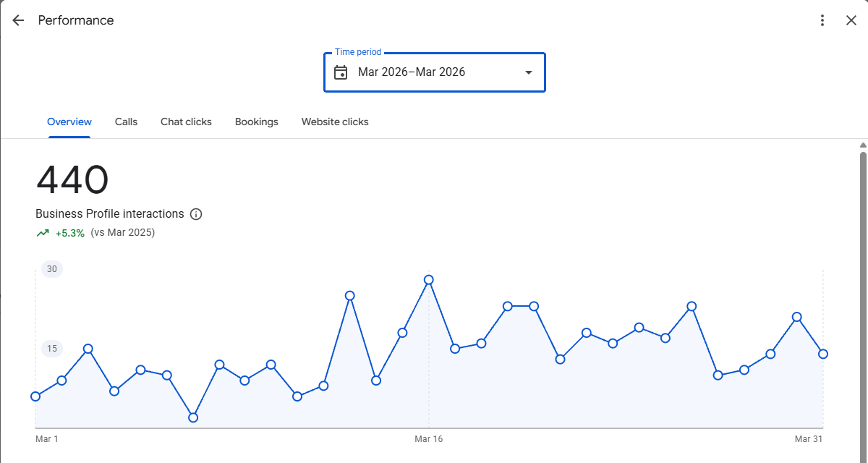Click the first data point at Mar 1
Image resolution: width=868 pixels, height=463 pixels.
tap(35, 396)
